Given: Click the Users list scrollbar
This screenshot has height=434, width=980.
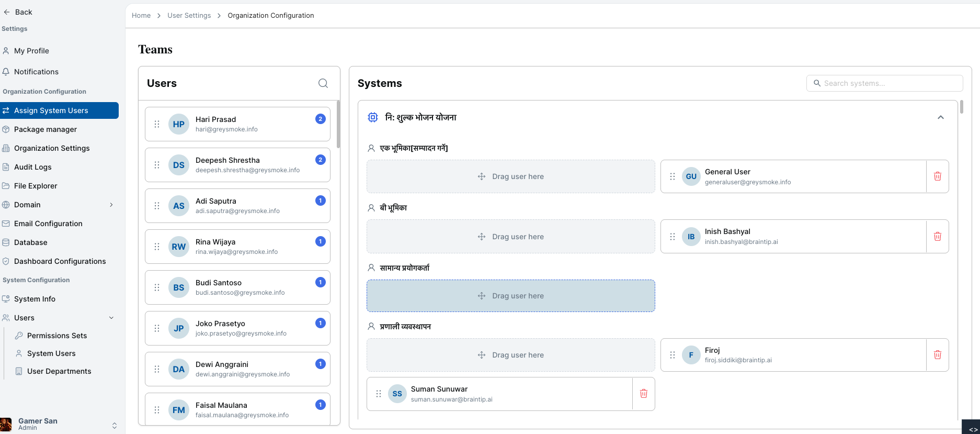Looking at the screenshot, I should 338,125.
